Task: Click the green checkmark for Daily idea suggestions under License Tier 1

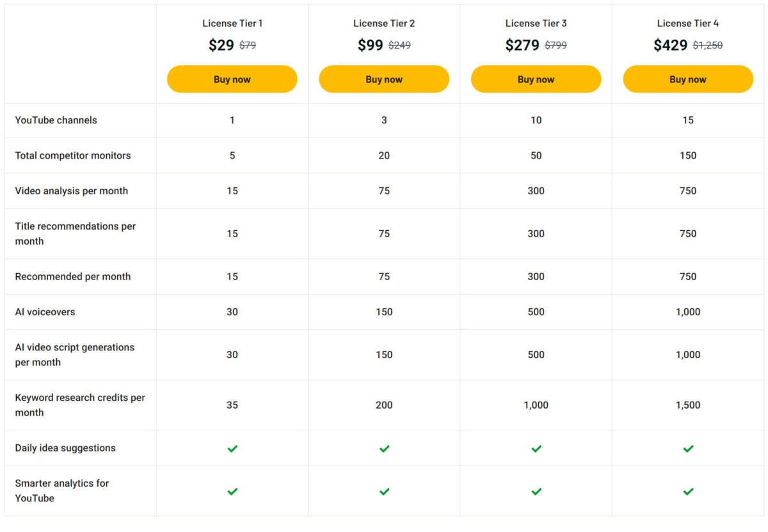Action: (x=232, y=448)
